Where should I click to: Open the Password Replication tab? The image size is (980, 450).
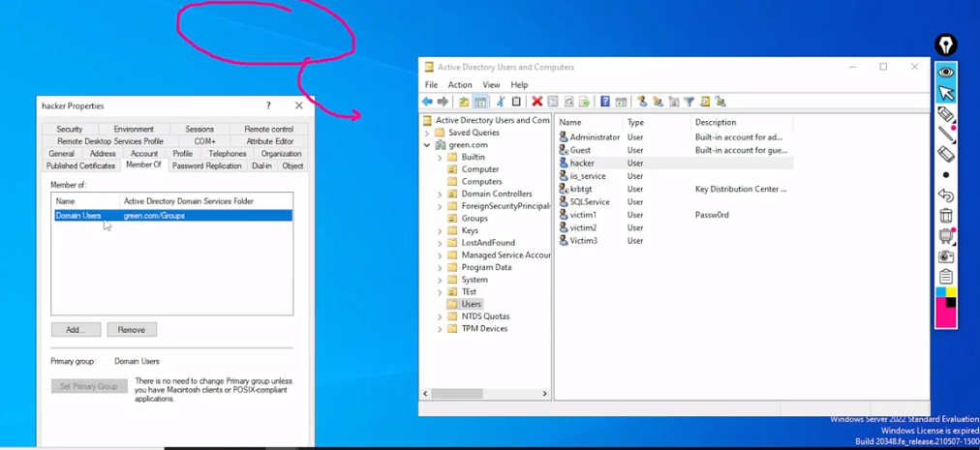tap(207, 165)
